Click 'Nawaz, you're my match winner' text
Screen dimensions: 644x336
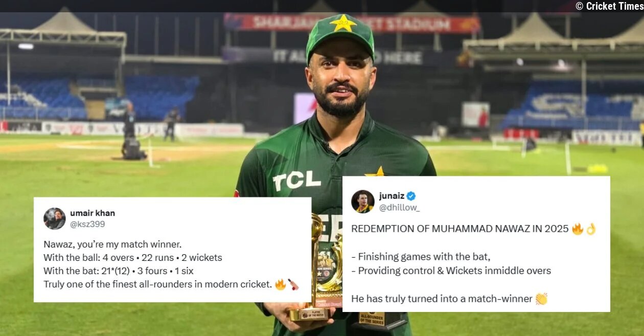112,244
